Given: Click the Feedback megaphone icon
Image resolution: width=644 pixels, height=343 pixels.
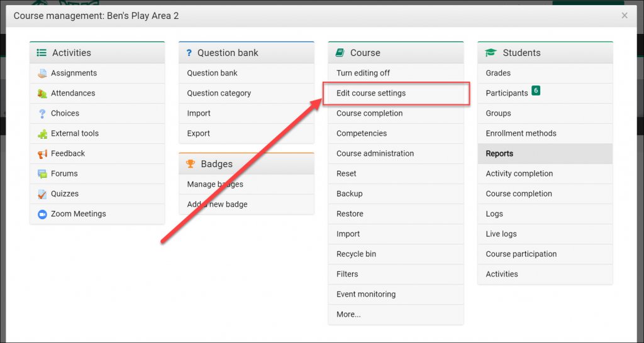Looking at the screenshot, I should point(42,154).
